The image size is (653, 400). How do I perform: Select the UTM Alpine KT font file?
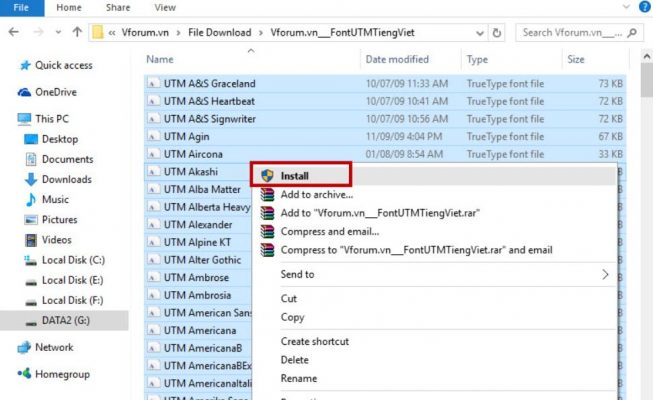pyautogui.click(x=198, y=242)
